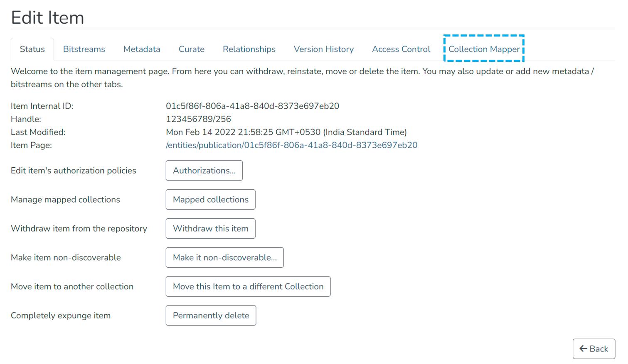Switch to the Bitstreams tab
The width and height of the screenshot is (628, 364).
pos(84,49)
